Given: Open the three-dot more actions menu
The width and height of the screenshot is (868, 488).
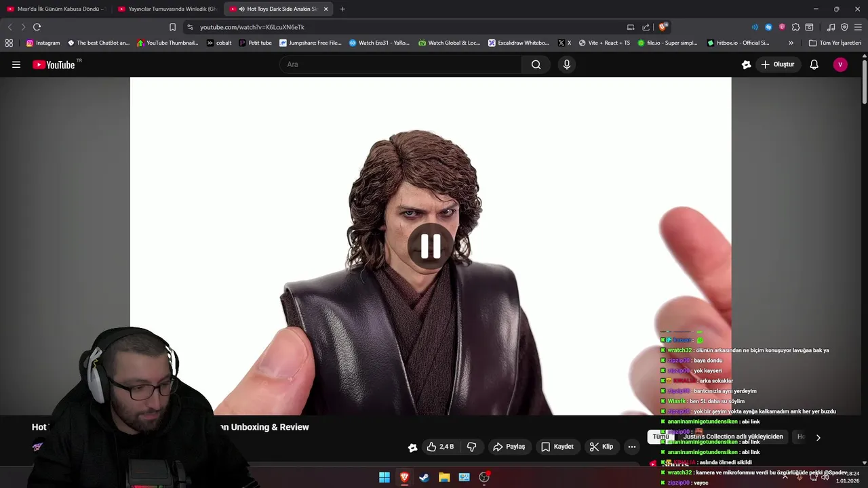Looking at the screenshot, I should pyautogui.click(x=632, y=447).
